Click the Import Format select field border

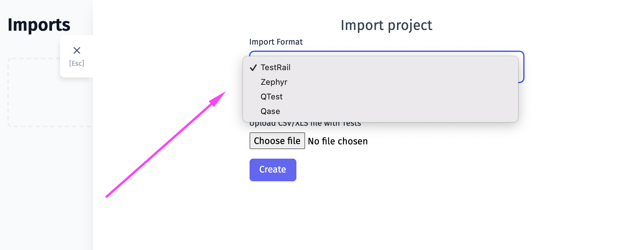tap(521, 67)
